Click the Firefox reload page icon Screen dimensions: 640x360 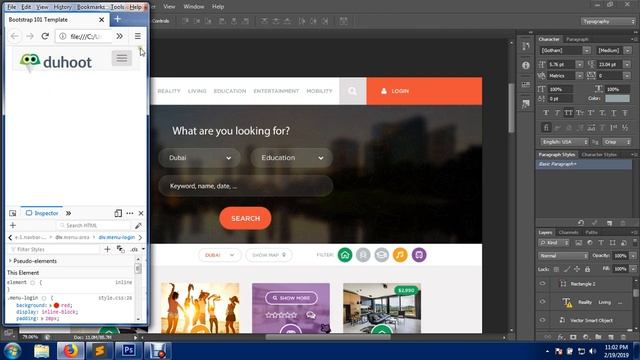pos(45,36)
